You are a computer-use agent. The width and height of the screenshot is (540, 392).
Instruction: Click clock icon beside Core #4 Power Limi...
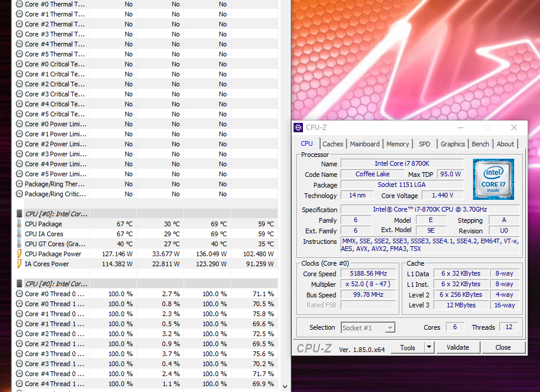click(x=19, y=164)
